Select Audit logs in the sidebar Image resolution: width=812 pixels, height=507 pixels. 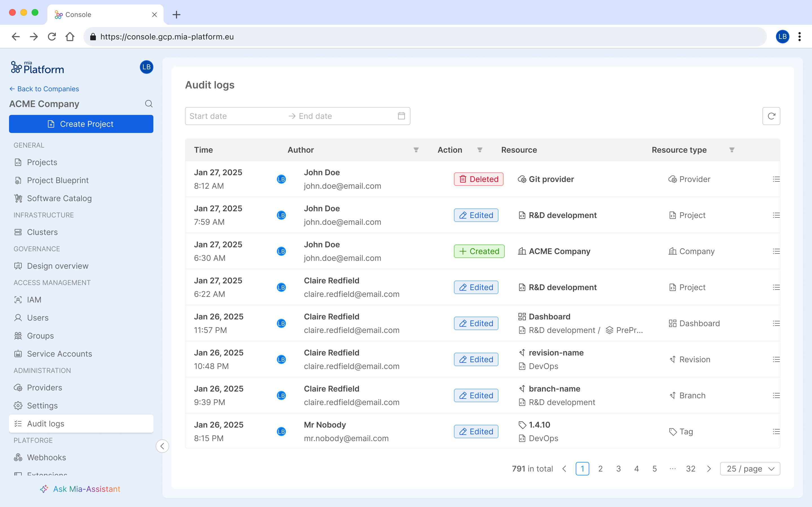[46, 424]
